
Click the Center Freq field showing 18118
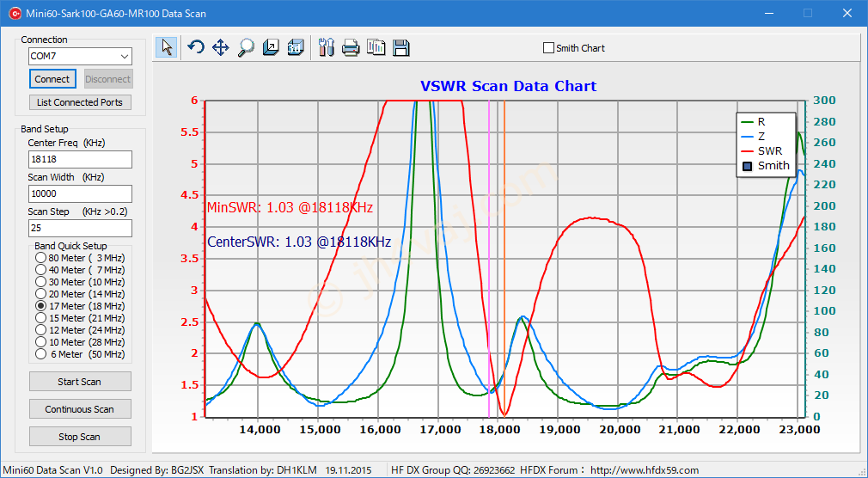tap(80, 160)
